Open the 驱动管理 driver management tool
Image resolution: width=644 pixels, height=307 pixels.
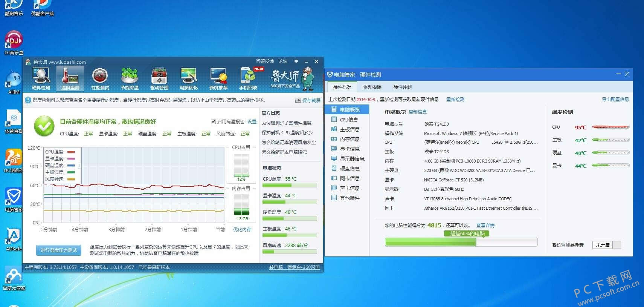point(159,79)
